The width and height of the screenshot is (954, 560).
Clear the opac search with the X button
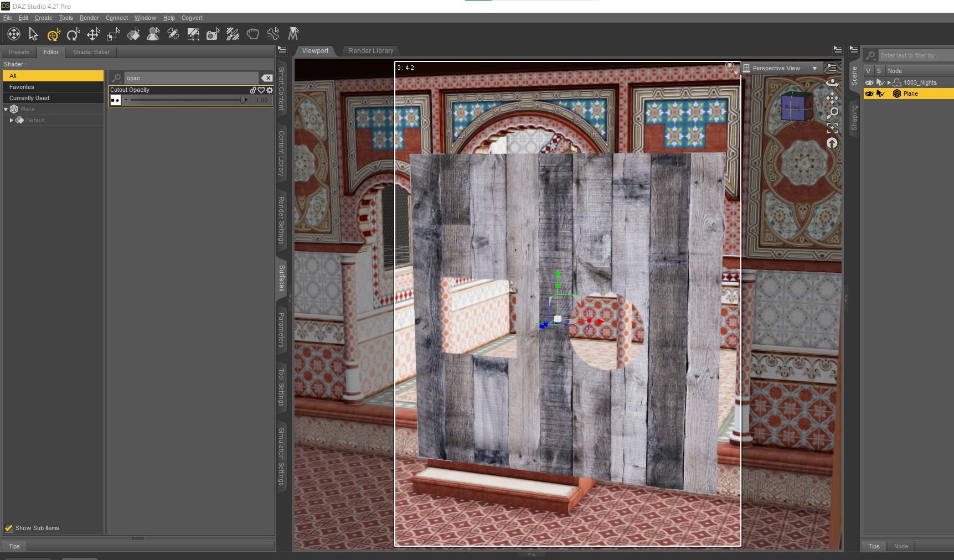268,78
